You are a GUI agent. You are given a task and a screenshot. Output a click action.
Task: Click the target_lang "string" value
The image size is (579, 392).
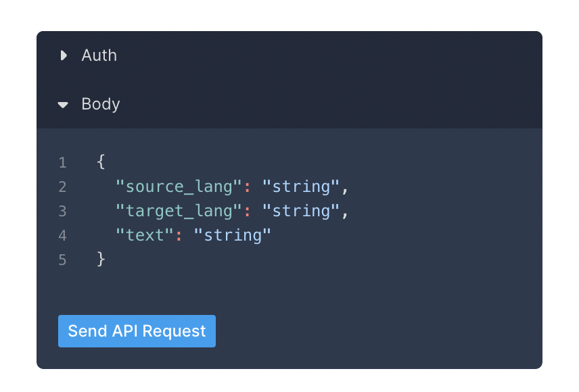click(x=301, y=211)
